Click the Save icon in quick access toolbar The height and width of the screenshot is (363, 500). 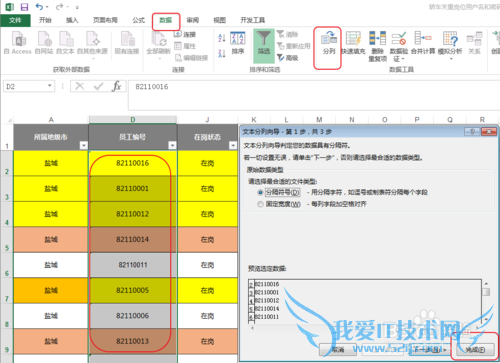[x=24, y=7]
